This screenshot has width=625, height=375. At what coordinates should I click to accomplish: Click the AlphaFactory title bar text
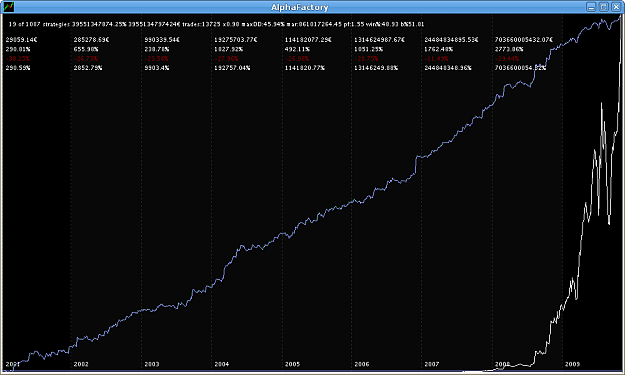[299, 7]
